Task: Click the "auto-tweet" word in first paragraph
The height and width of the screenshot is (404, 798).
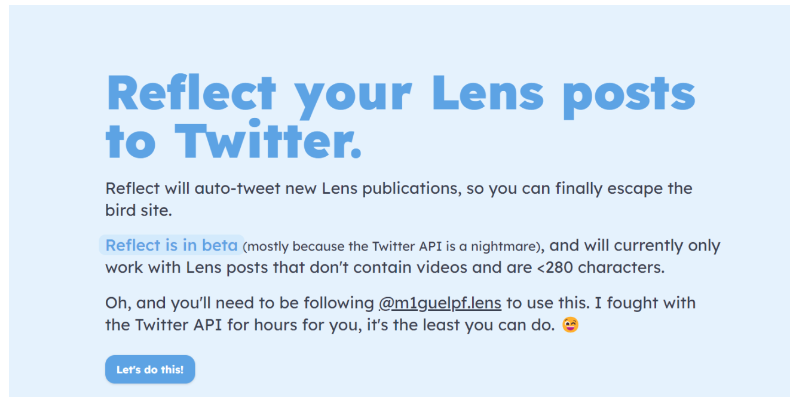Action: coord(237,188)
